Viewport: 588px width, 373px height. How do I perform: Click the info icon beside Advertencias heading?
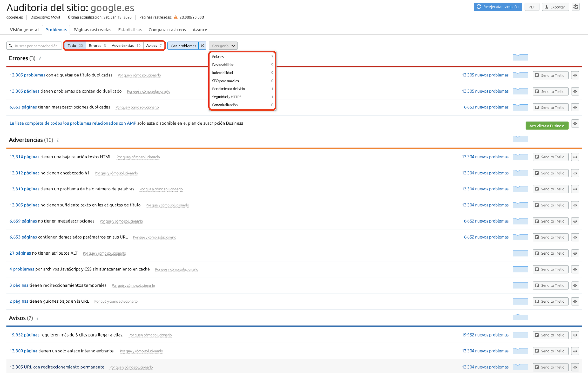[x=58, y=140]
